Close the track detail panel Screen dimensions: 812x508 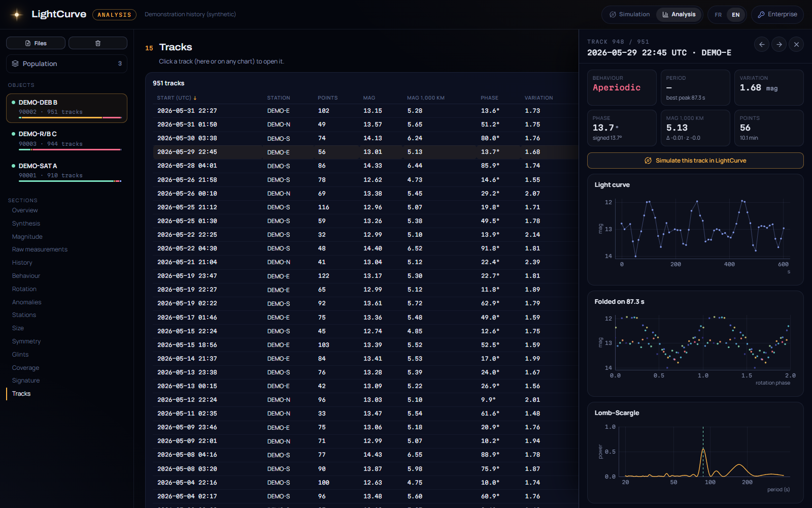point(796,45)
